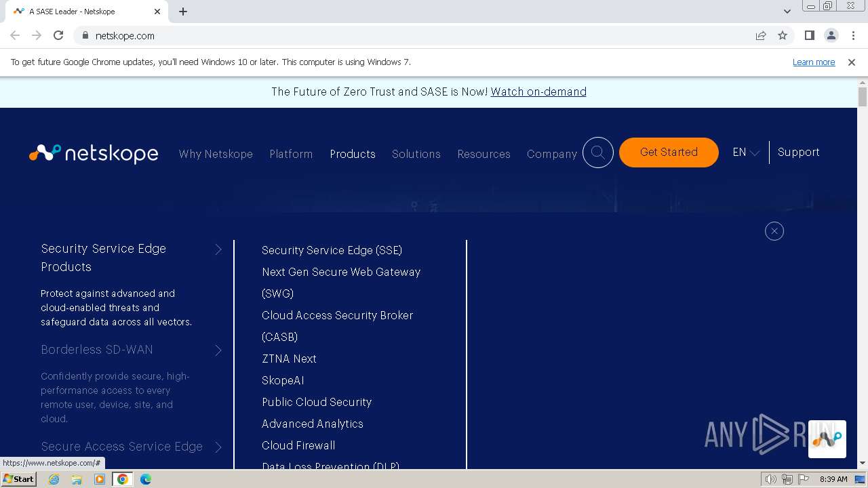Open the Cloud Firewall link
Screen dimensions: 868x488
point(298,445)
